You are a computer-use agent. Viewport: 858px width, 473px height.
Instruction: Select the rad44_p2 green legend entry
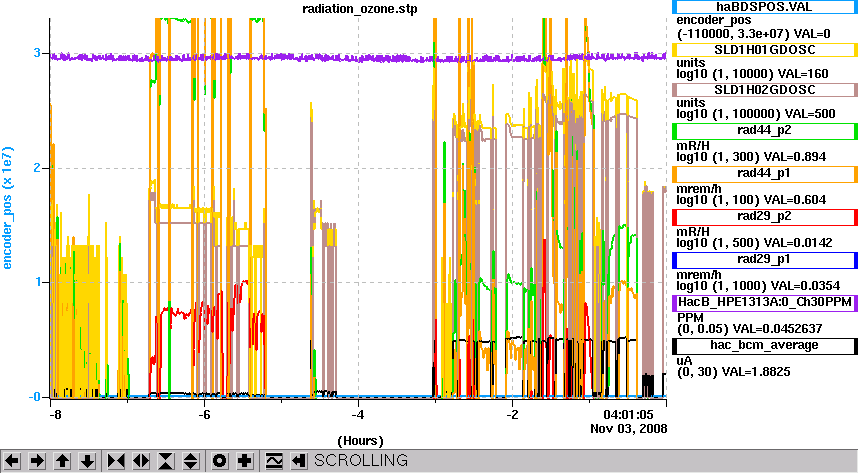tap(764, 130)
